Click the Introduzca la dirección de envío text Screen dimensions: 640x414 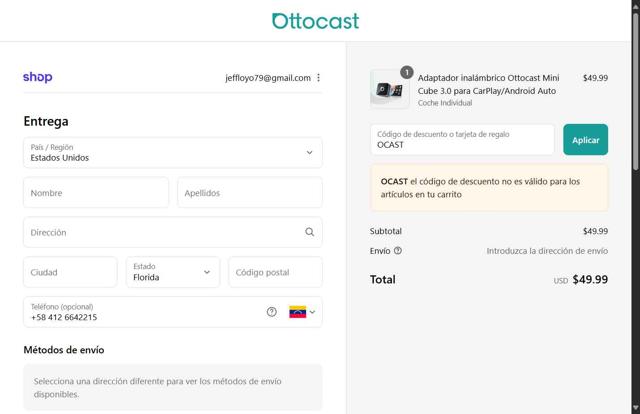[x=547, y=251]
